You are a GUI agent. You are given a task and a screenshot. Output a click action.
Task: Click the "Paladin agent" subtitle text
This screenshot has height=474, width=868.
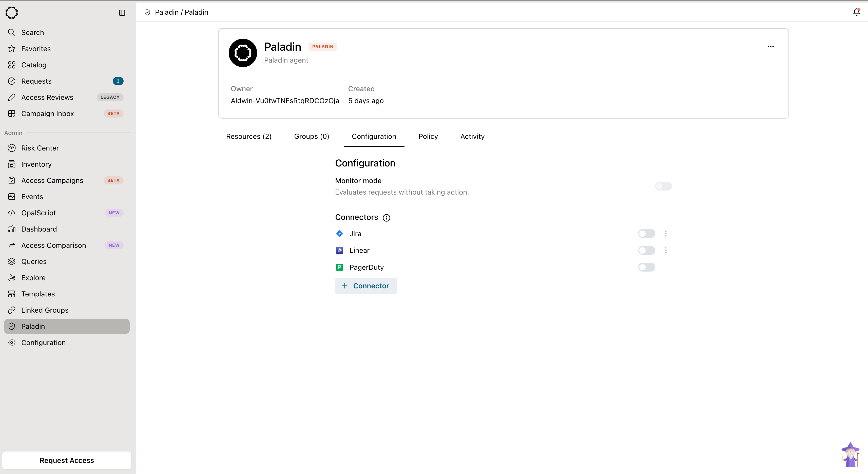click(286, 60)
